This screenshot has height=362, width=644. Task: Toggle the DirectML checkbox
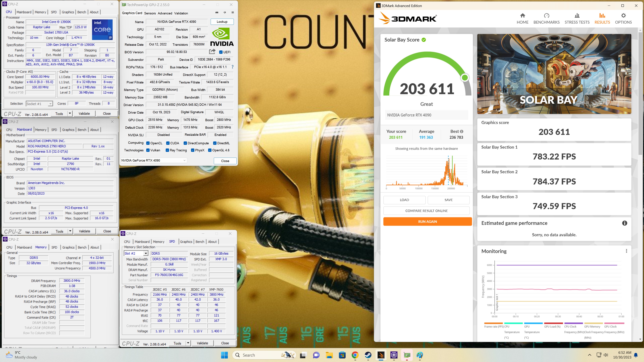pyautogui.click(x=215, y=143)
